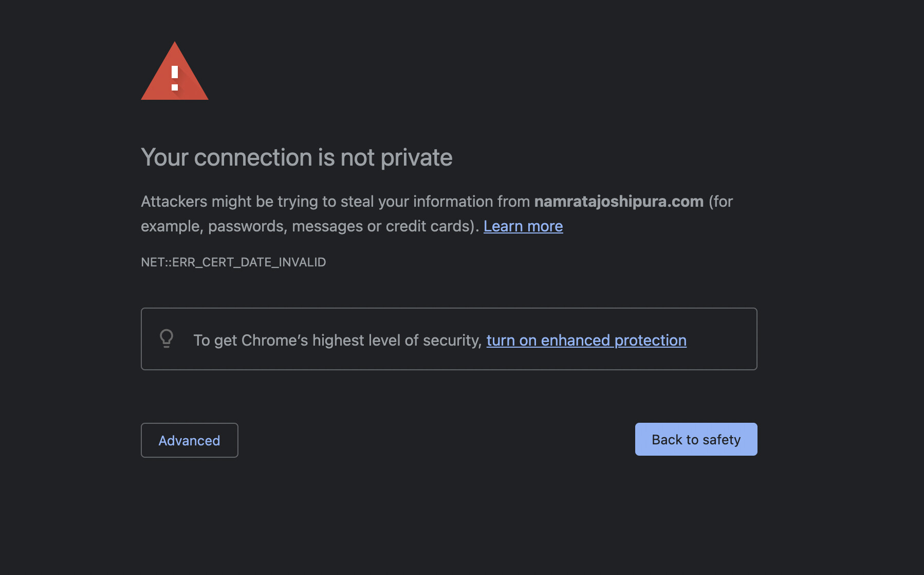Follow the turn on enhanced protection link

(x=586, y=340)
